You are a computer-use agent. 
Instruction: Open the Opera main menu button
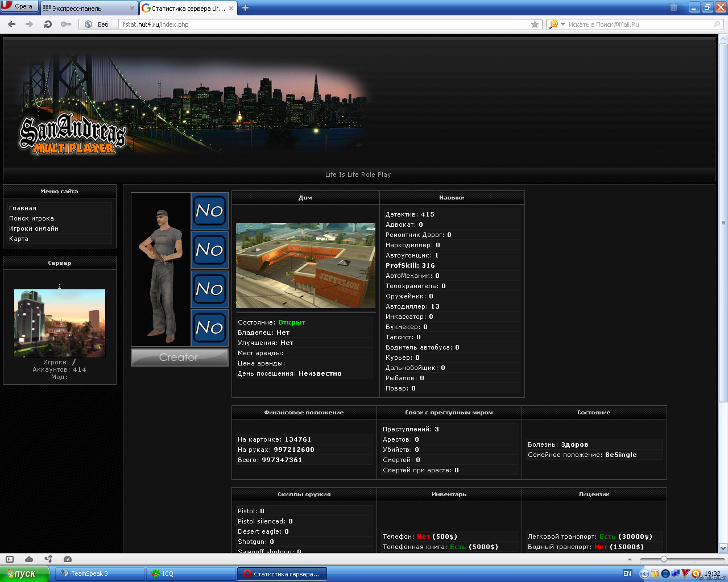(x=19, y=6)
